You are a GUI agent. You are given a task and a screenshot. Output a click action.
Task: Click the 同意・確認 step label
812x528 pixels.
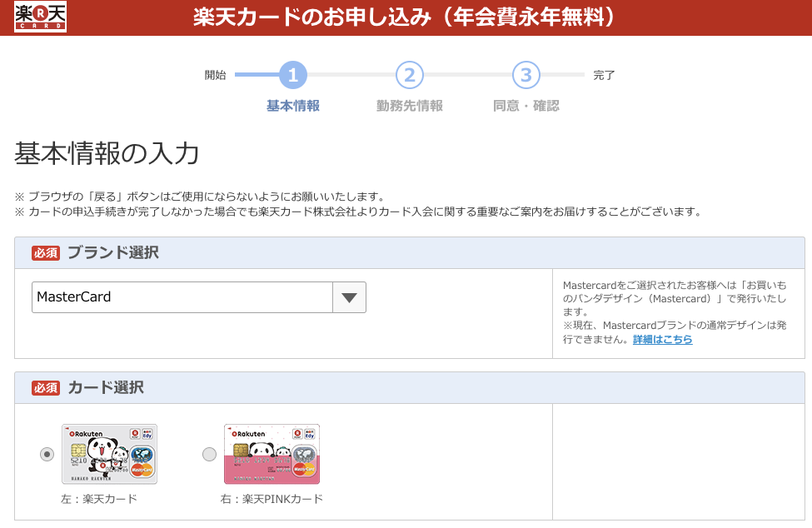pyautogui.click(x=526, y=106)
